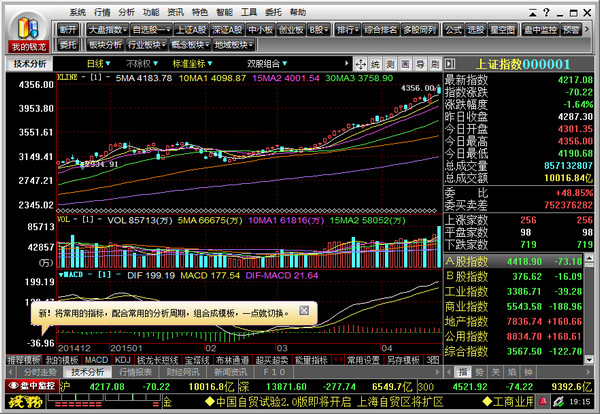This screenshot has width=600, height=414.
Task: Expand the MACD indicator panel arrow
Action: coord(60,275)
